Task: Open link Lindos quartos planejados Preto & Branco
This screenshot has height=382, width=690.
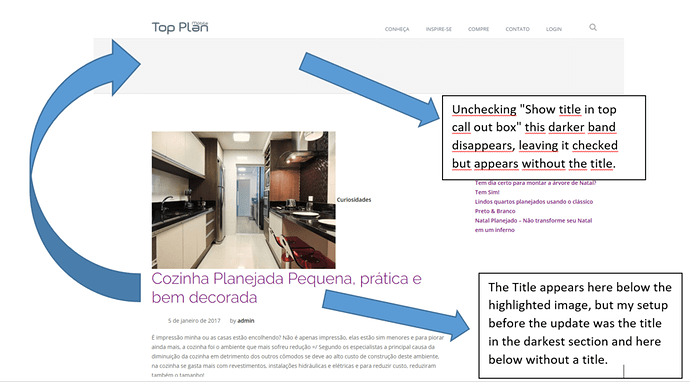Action: click(534, 206)
